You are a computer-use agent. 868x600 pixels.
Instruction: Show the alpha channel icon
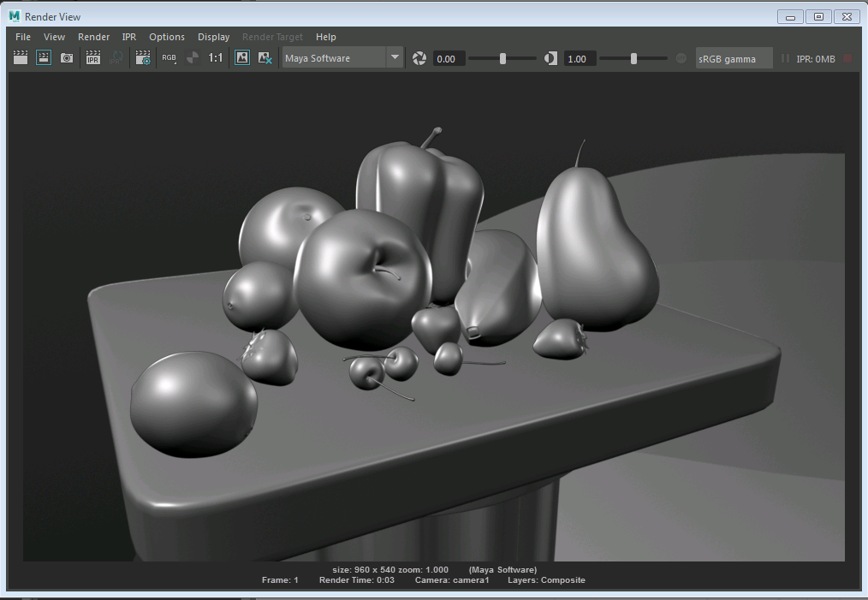coord(192,57)
